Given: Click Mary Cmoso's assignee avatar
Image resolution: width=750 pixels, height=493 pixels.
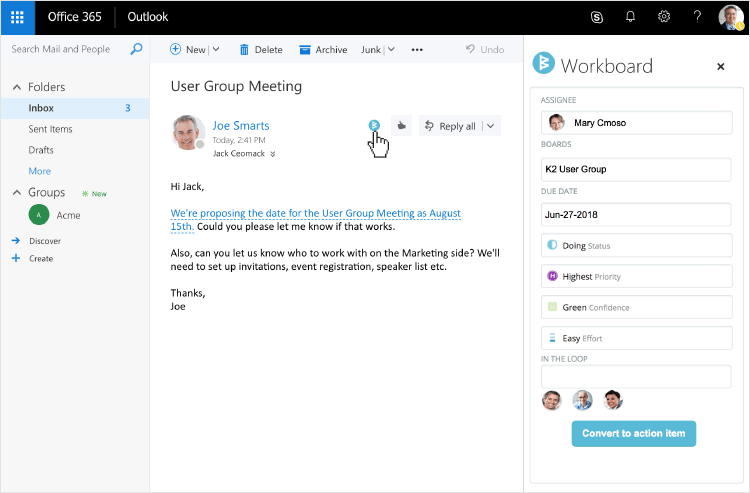Looking at the screenshot, I should [556, 122].
